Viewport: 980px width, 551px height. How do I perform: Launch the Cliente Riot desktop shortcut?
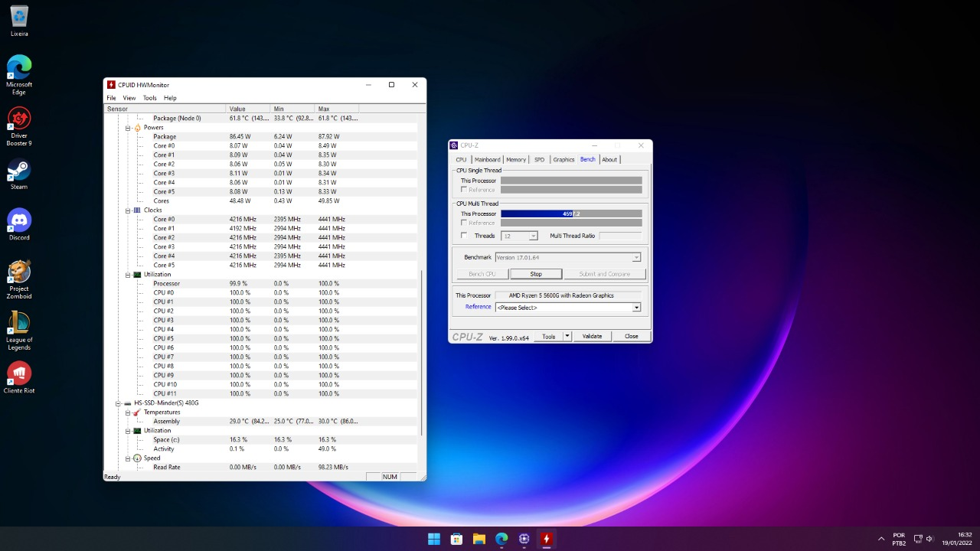19,377
